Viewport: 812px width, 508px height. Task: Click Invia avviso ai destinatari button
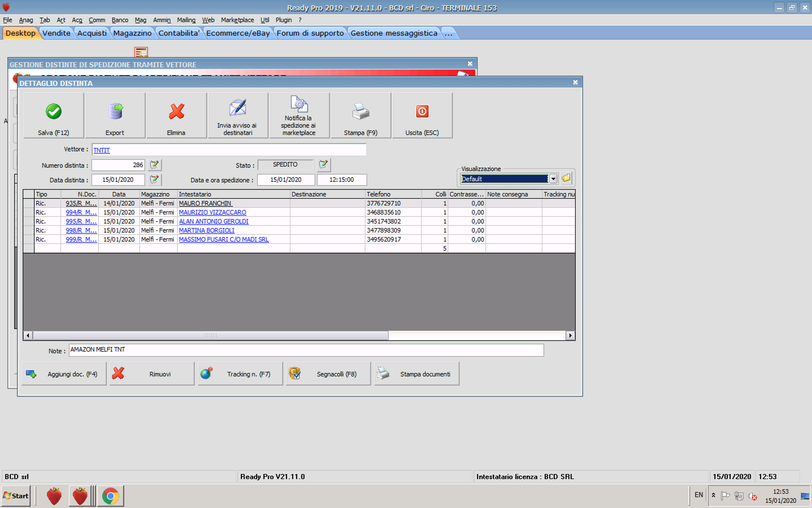pos(238,115)
